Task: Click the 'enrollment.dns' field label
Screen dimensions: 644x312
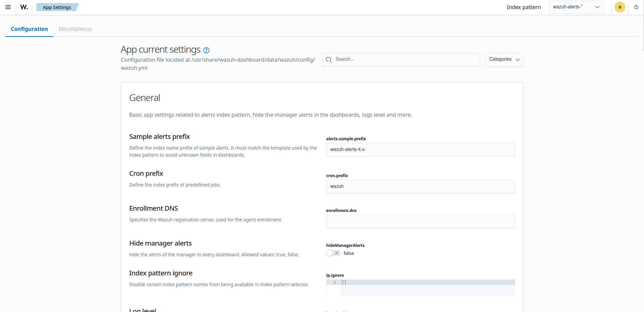Action: pos(341,210)
